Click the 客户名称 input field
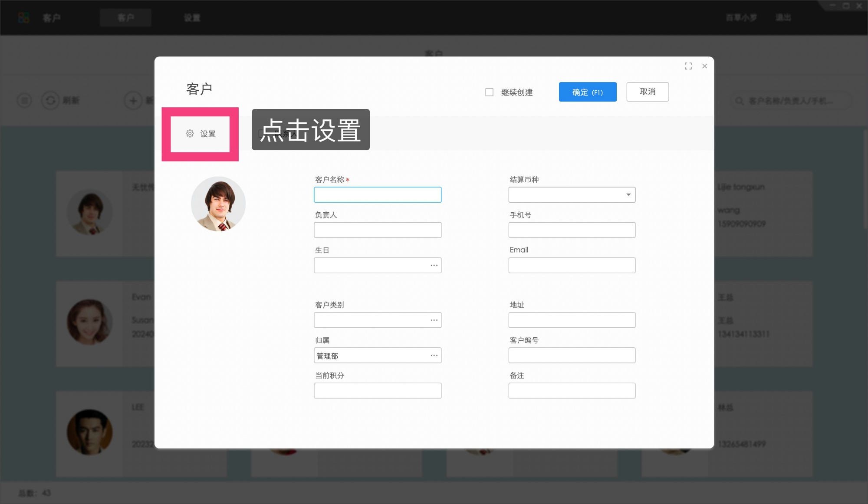This screenshot has width=868, height=504. (377, 194)
